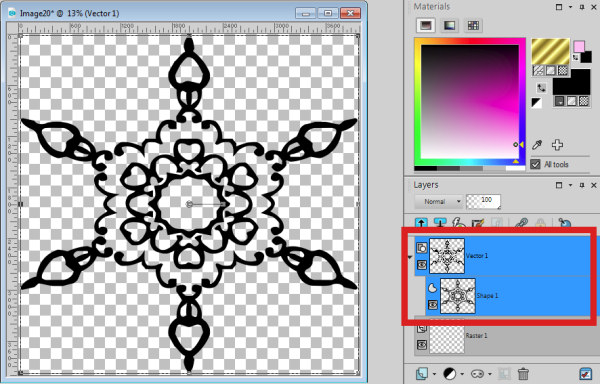Move layer down icon in Layers toolbar
The height and width of the screenshot is (384, 600).
click(x=440, y=223)
